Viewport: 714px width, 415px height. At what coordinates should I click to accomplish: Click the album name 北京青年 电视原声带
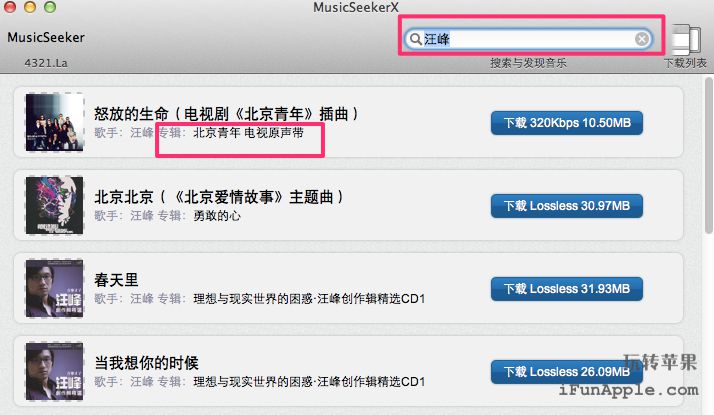(249, 133)
